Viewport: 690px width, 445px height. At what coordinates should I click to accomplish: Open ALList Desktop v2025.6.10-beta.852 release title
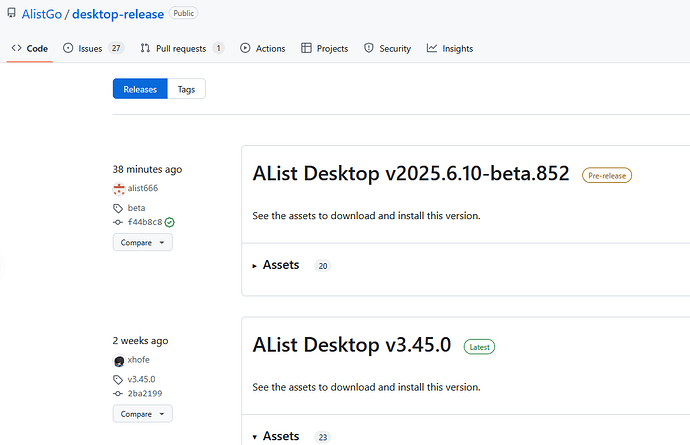coord(411,173)
